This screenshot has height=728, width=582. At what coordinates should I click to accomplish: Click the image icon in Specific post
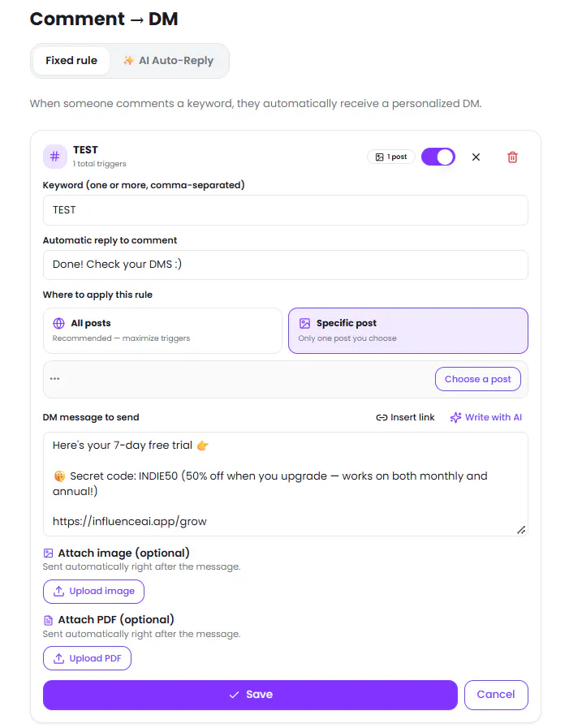pyautogui.click(x=304, y=323)
